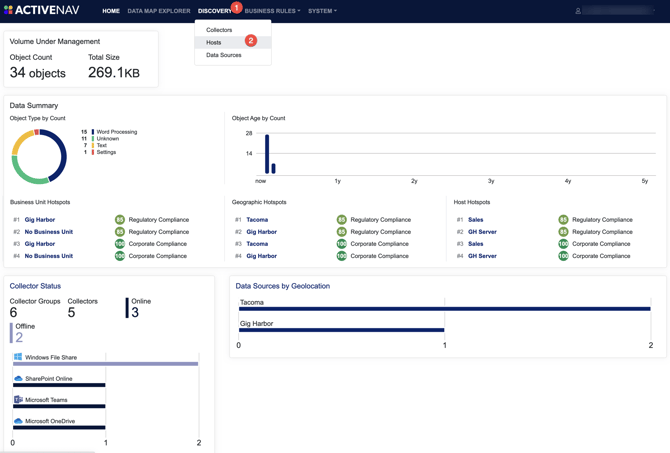Open #4 GH Server host hotspot
The height and width of the screenshot is (453, 670).
[482, 256]
